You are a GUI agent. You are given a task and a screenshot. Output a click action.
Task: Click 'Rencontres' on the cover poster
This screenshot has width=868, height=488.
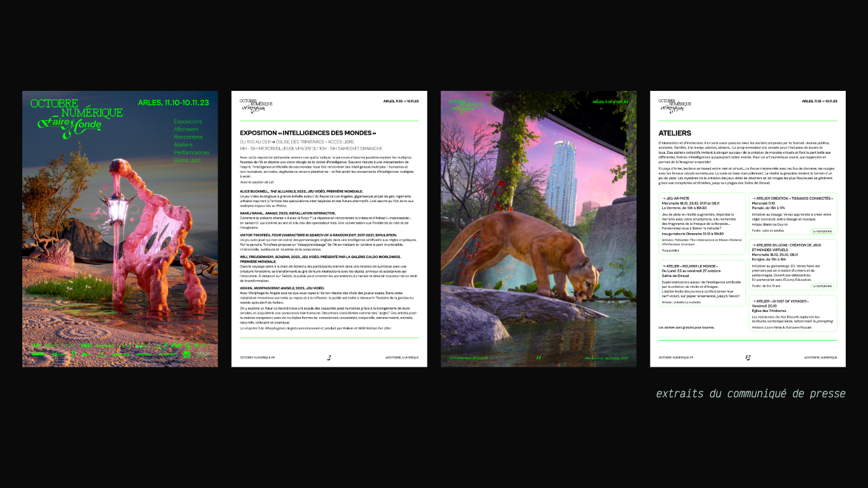click(x=188, y=137)
